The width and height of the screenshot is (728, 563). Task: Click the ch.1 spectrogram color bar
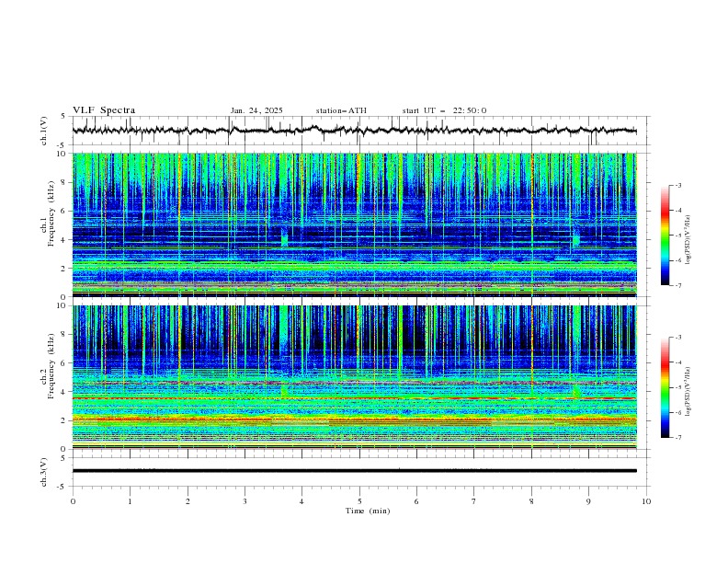click(x=665, y=236)
